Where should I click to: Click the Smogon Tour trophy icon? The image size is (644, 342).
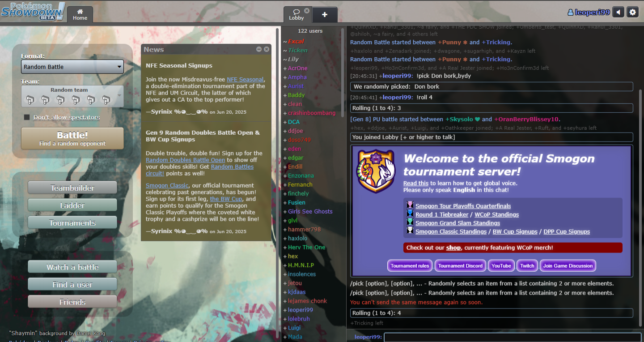click(x=410, y=205)
